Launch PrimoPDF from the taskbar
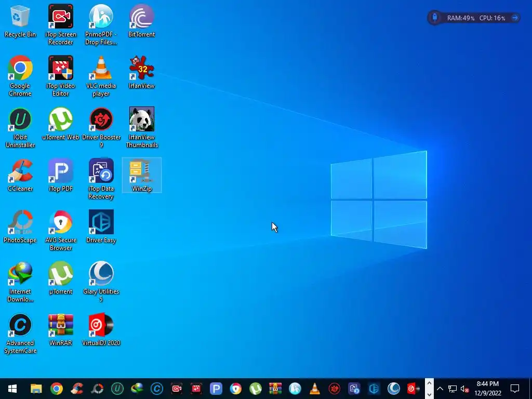The width and height of the screenshot is (532, 399). [x=295, y=389]
